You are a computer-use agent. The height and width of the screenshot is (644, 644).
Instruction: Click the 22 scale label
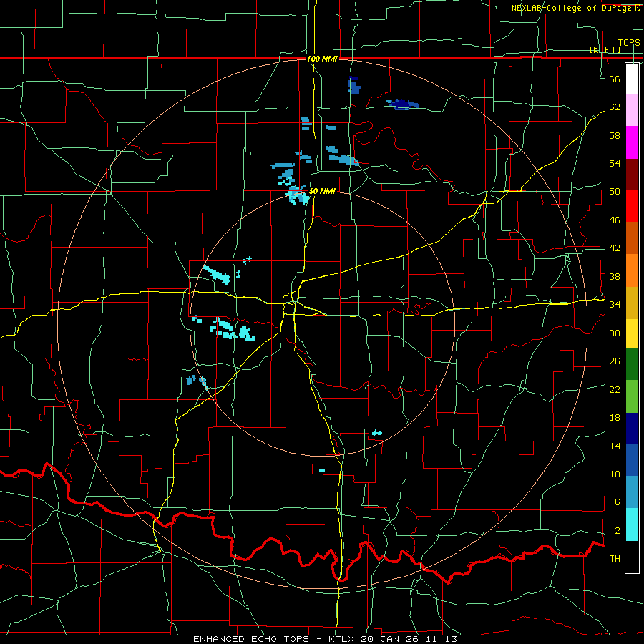click(615, 390)
